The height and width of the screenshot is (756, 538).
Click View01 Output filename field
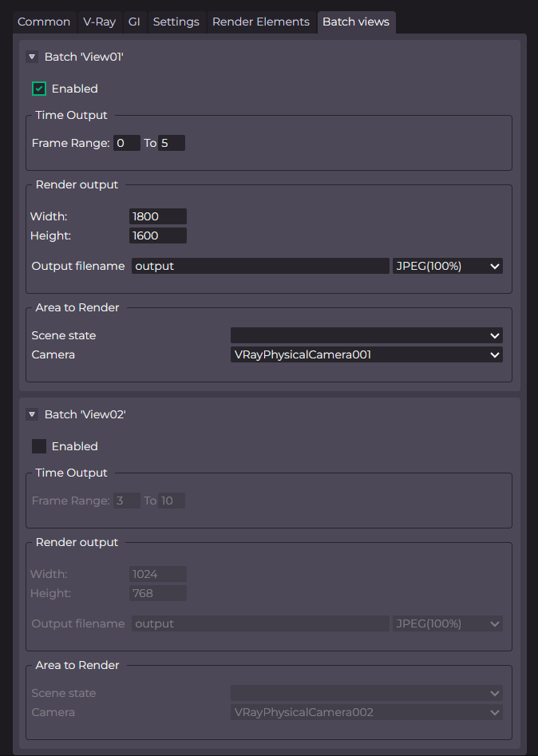coord(260,266)
